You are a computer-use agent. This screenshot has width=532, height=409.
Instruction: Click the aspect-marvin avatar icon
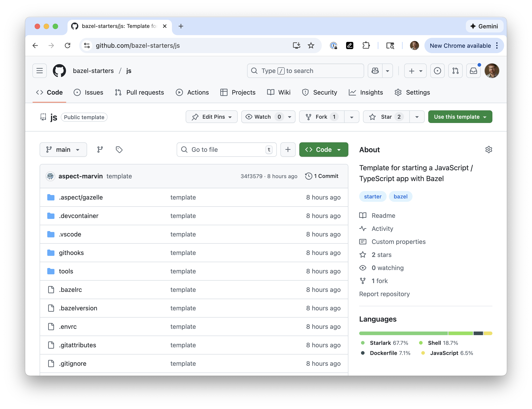click(x=50, y=176)
